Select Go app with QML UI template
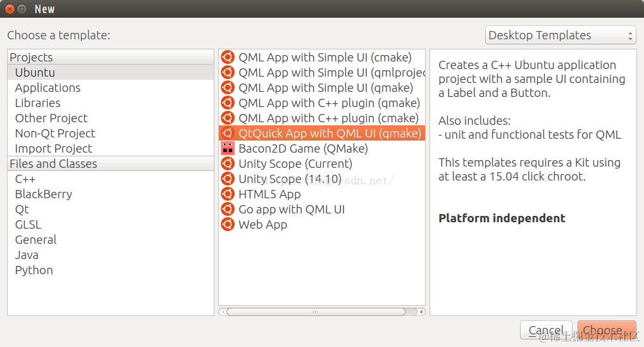This screenshot has width=644, height=347. [322, 209]
